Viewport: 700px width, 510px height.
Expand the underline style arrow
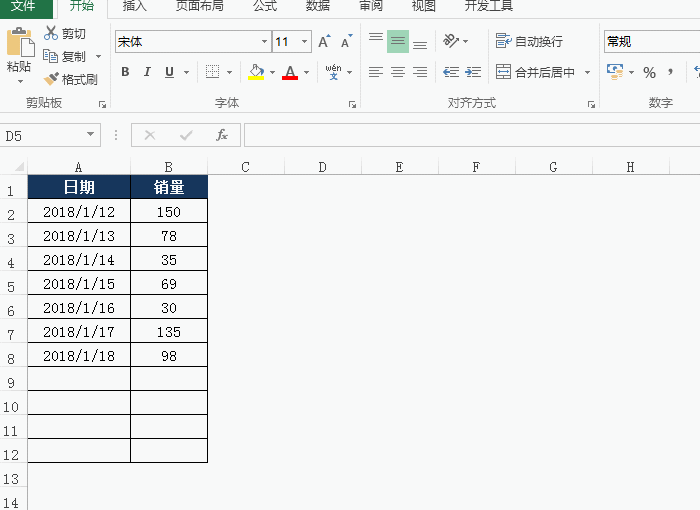[x=186, y=72]
